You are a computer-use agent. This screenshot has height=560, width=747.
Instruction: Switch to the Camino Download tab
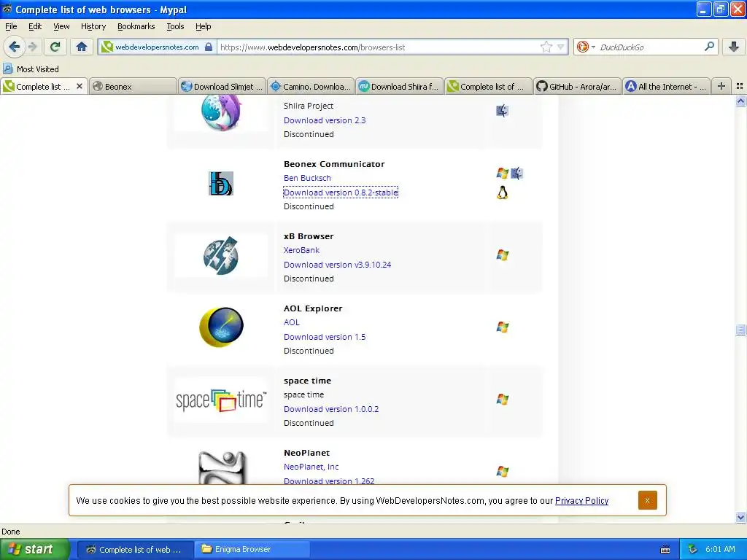pyautogui.click(x=311, y=86)
